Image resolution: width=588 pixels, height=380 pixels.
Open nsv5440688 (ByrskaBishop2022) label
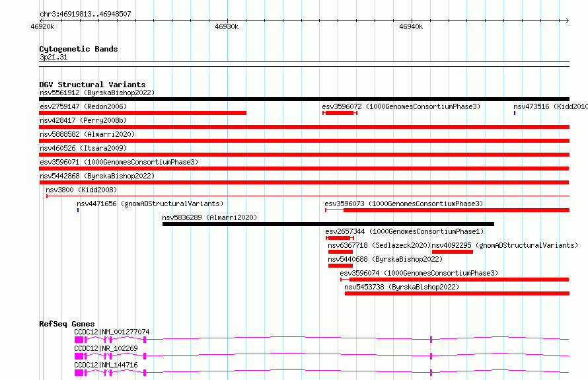tap(385, 259)
